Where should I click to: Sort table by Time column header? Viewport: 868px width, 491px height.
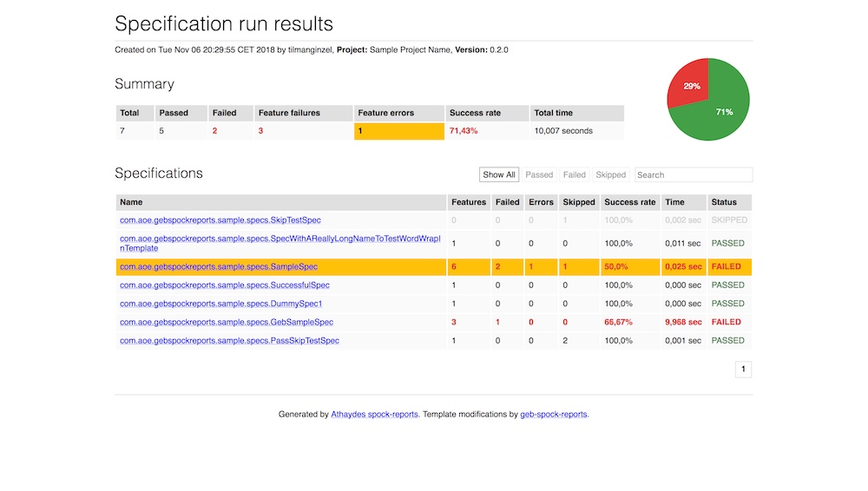[x=684, y=202]
